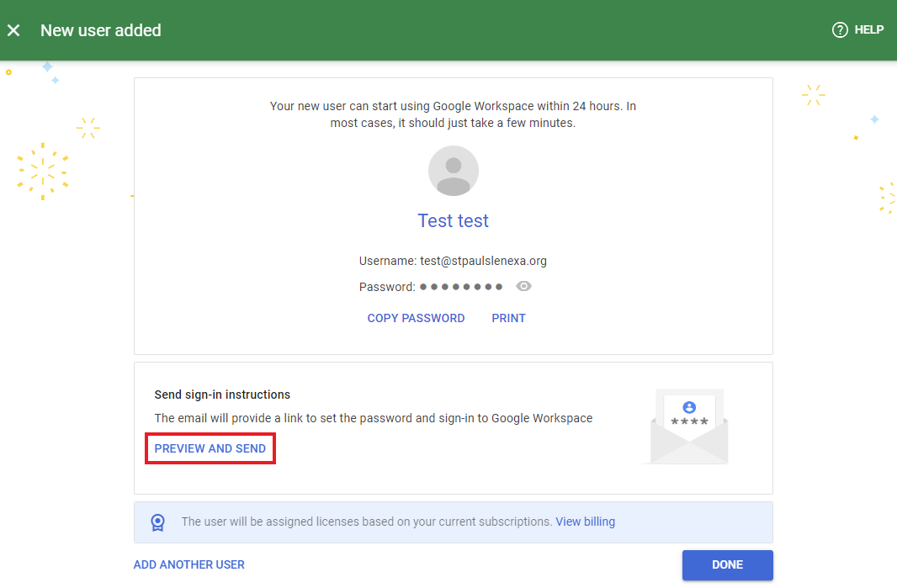This screenshot has width=897, height=588.
Task: Show the password with the eye icon
Action: click(x=523, y=287)
